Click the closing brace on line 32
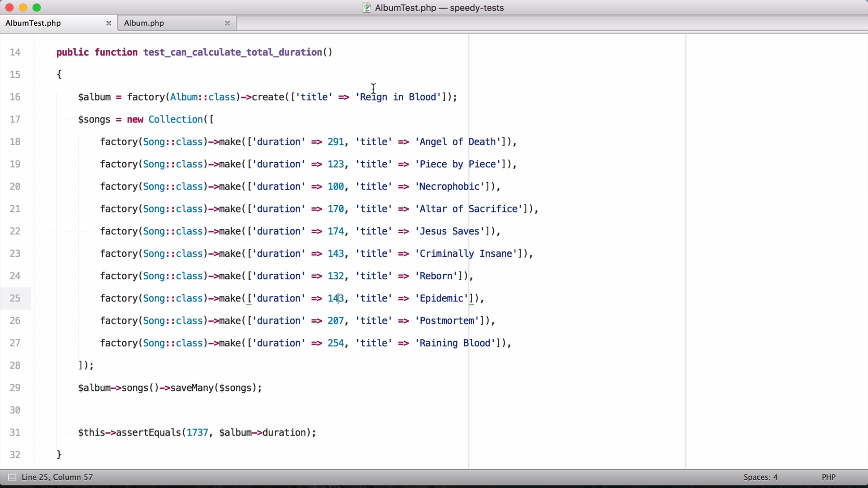Image resolution: width=868 pixels, height=488 pixels. pyautogui.click(x=59, y=454)
